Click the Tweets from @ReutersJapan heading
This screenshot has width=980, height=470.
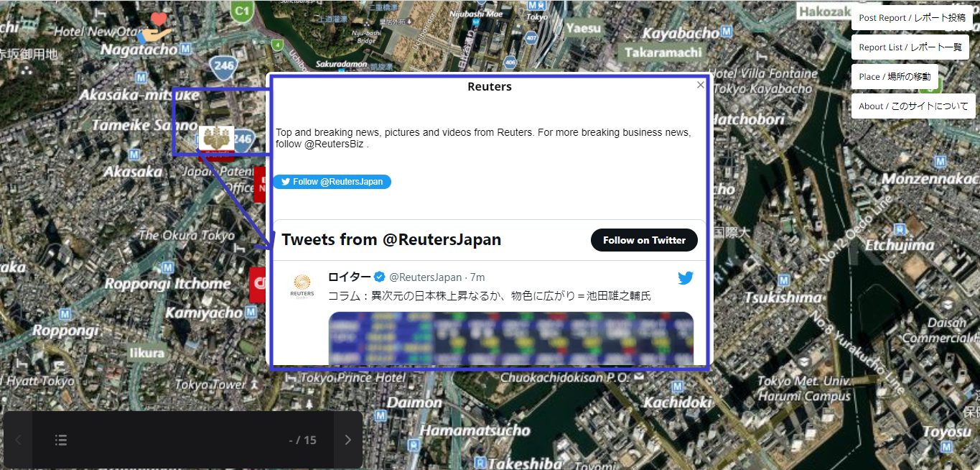tap(391, 239)
